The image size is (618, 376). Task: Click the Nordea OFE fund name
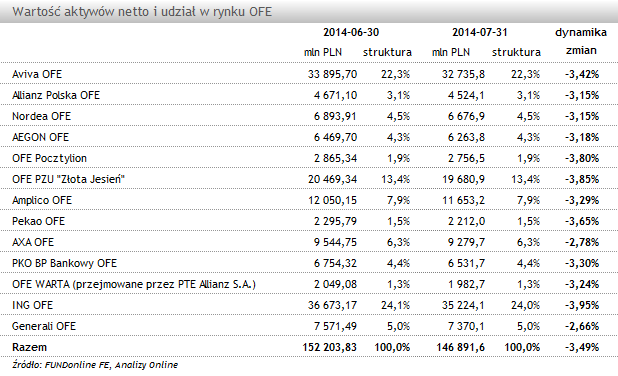coord(41,116)
